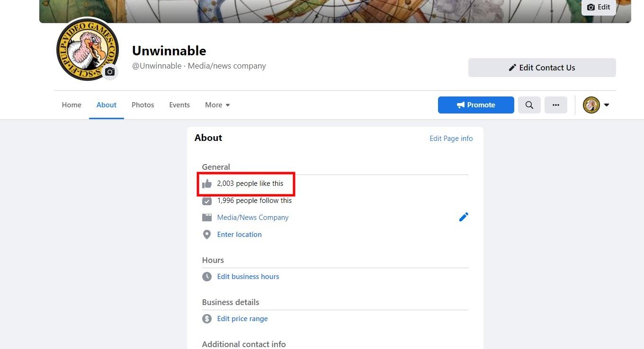The image size is (644, 349).
Task: Open the account switcher dropdown arrow
Action: coord(607,105)
